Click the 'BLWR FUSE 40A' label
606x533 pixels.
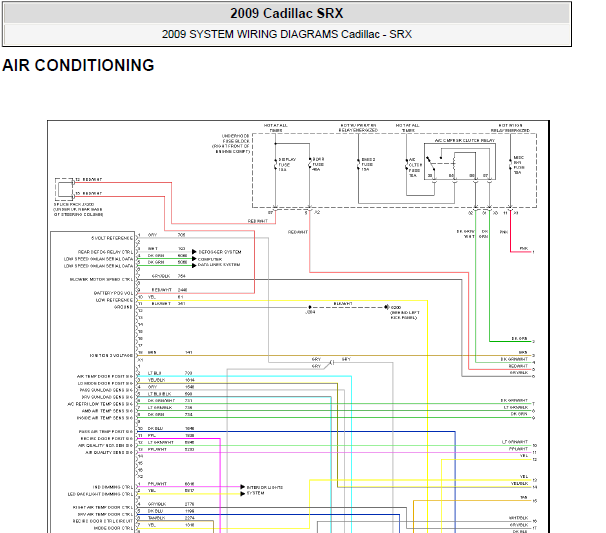318,164
